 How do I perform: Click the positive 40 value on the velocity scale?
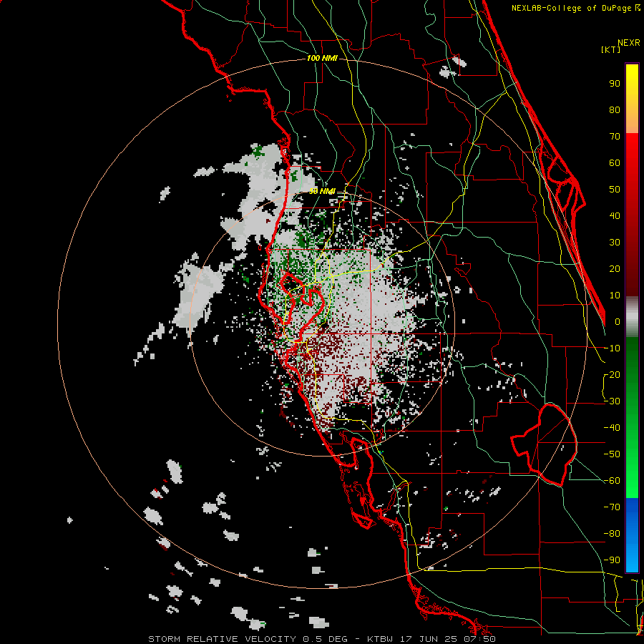coord(615,215)
